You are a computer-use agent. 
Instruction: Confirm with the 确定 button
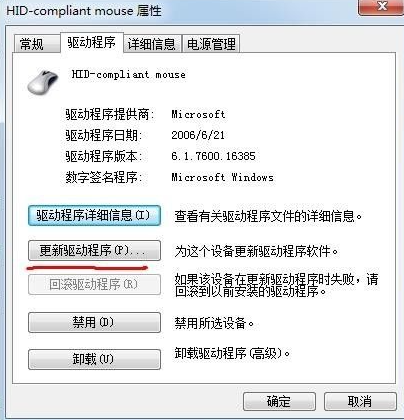tap(279, 402)
